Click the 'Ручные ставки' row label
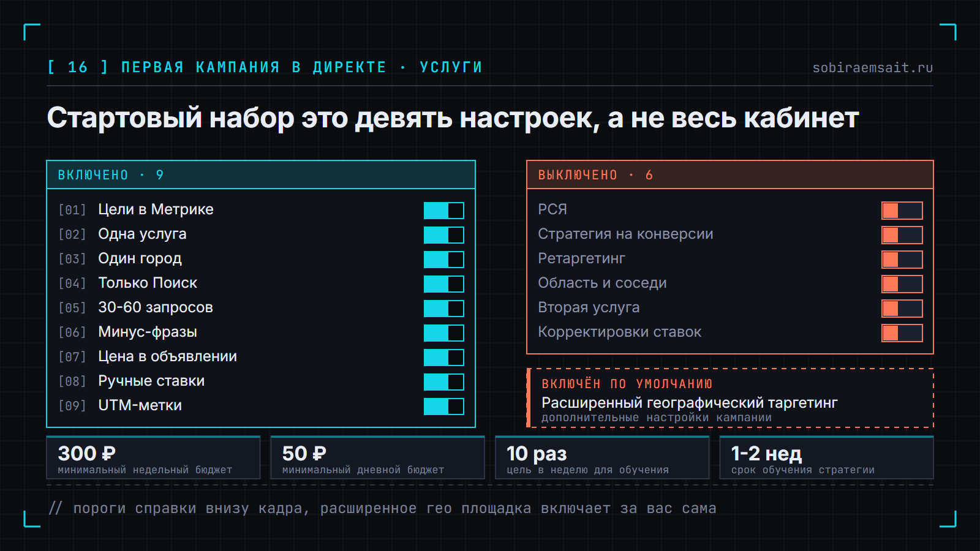 (151, 381)
